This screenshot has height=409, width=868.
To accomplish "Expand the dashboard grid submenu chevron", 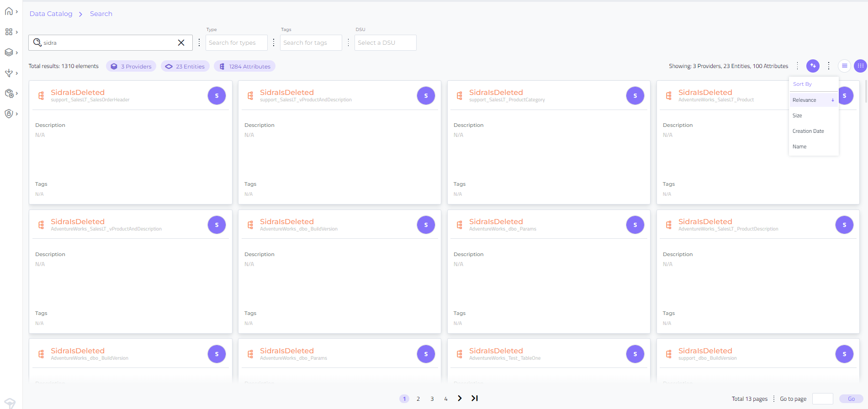I will tap(17, 32).
